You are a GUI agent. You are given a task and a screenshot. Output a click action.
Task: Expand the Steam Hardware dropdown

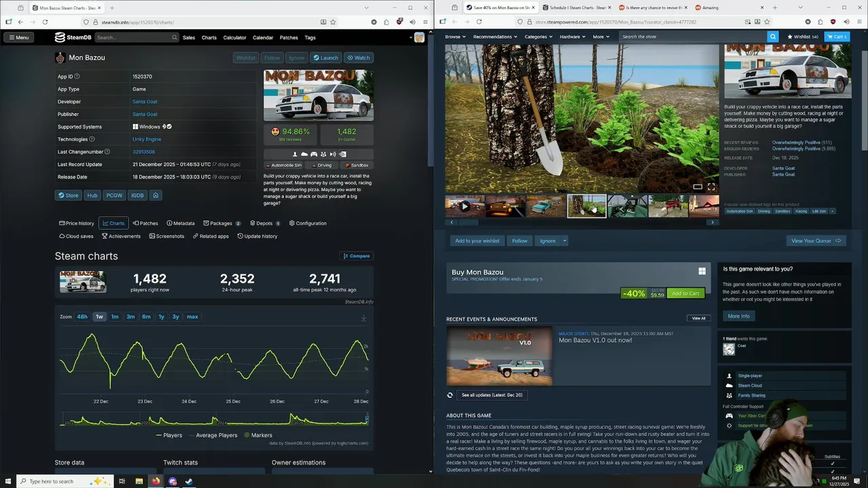[572, 37]
